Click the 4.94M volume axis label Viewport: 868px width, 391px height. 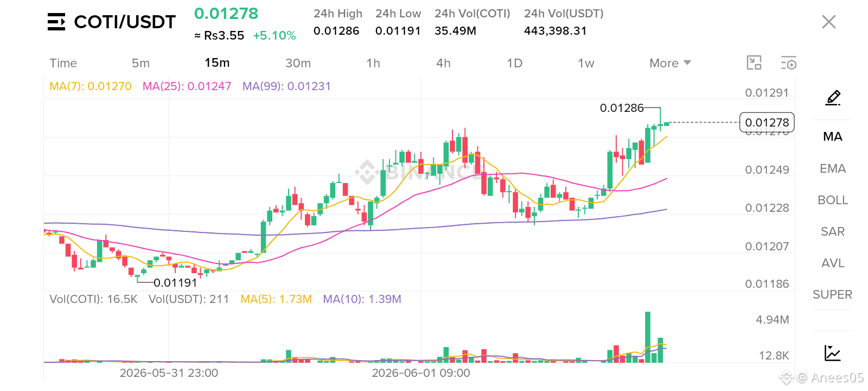pos(773,320)
